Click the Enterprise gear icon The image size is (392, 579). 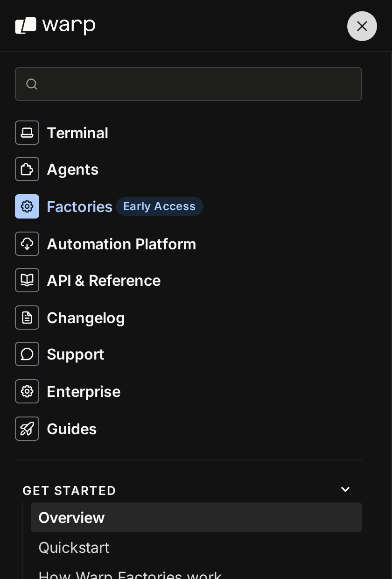point(27,391)
